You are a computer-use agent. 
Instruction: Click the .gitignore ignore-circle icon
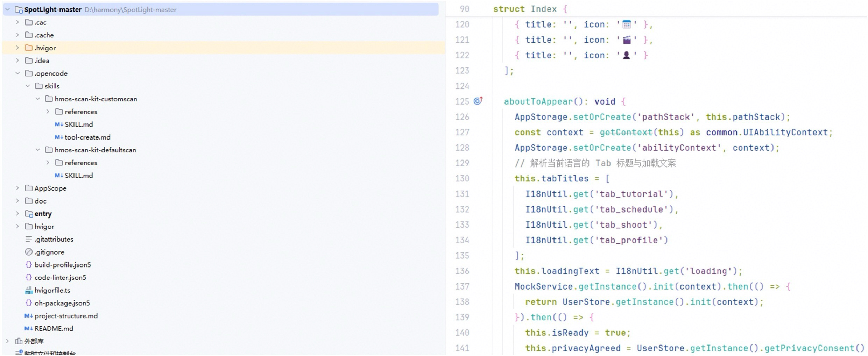point(29,252)
